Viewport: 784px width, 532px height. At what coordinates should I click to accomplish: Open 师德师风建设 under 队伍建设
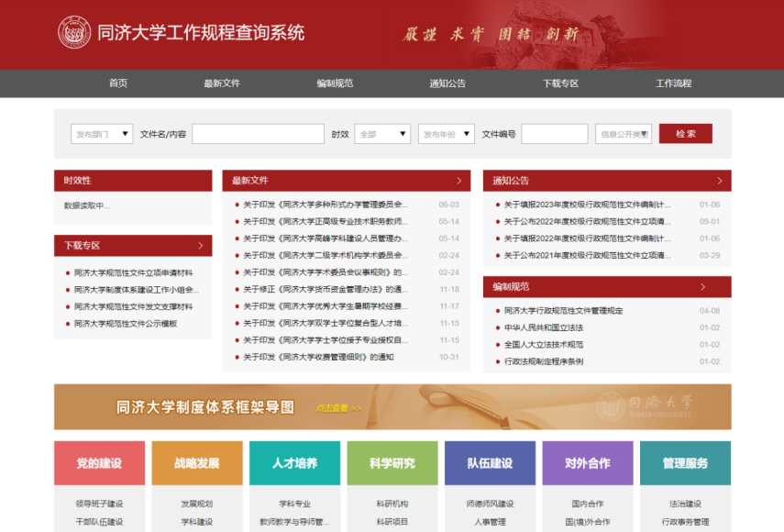coord(490,504)
